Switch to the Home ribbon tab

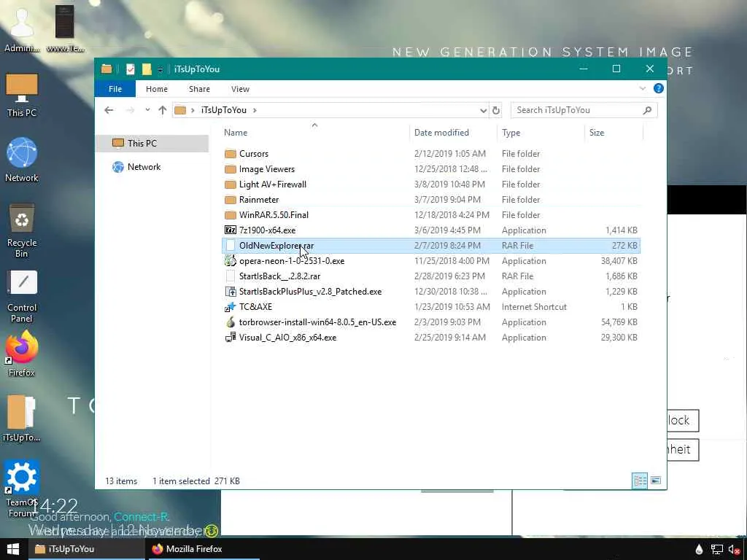click(x=156, y=89)
